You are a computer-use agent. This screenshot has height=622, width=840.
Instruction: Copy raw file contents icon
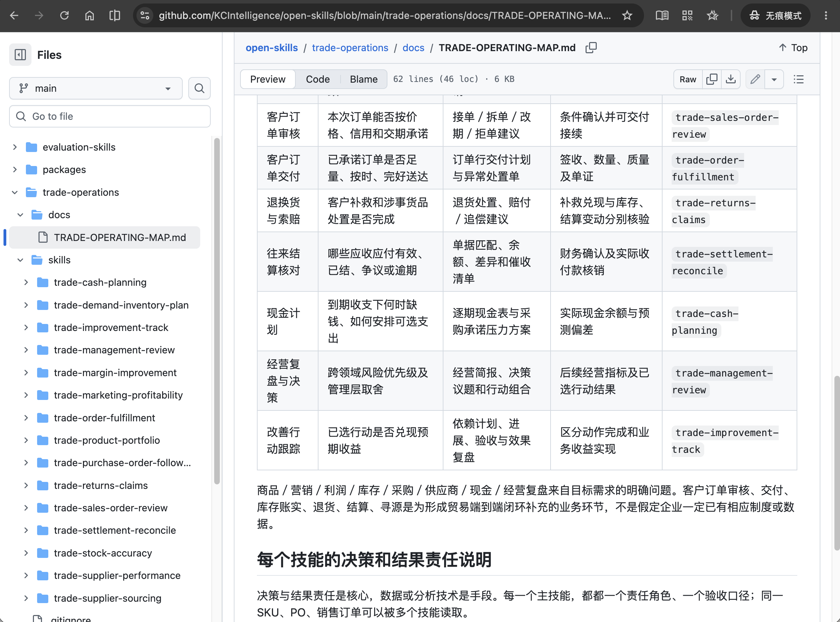(712, 79)
